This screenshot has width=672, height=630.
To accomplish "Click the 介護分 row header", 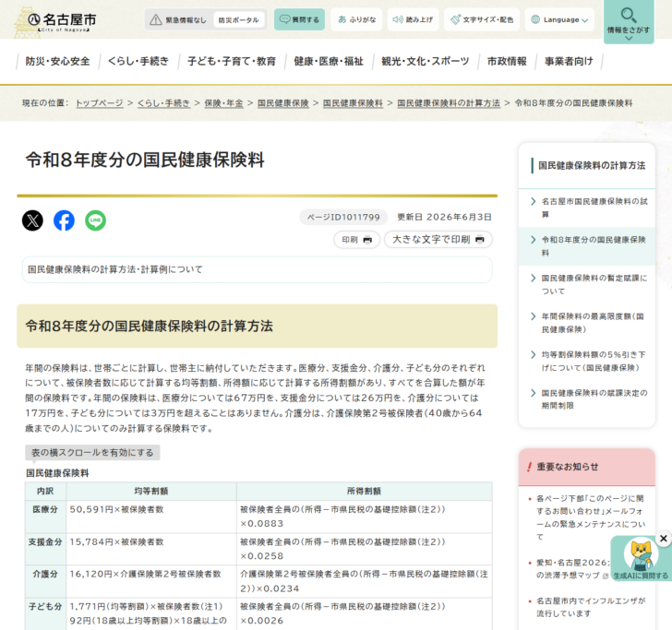I will [45, 581].
